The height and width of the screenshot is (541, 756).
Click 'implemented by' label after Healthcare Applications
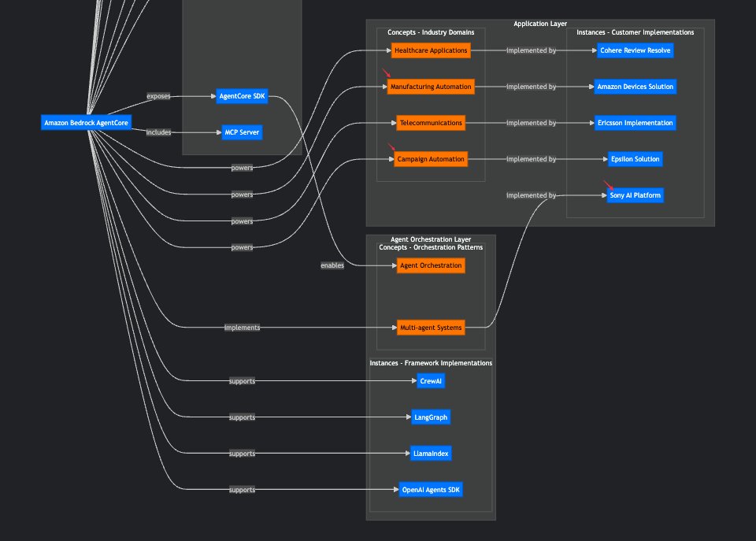(x=531, y=50)
